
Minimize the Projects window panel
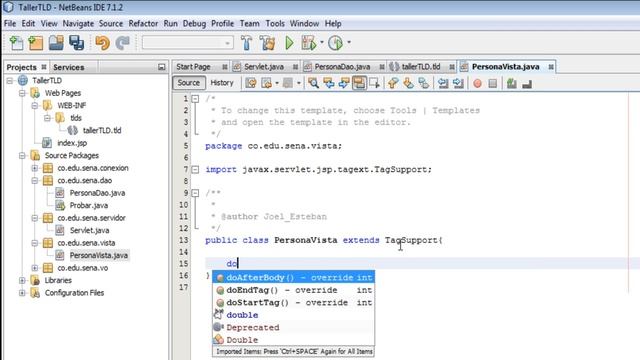click(161, 67)
